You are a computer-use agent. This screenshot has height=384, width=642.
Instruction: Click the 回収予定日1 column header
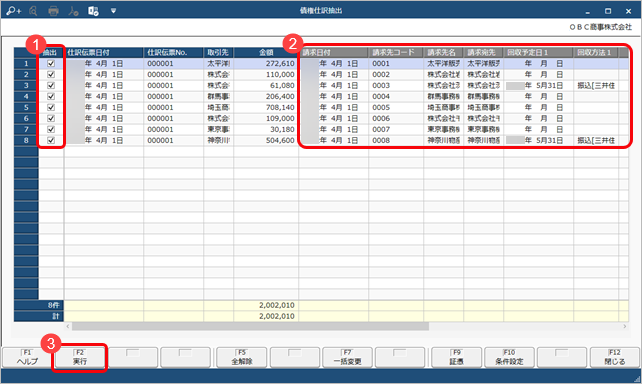tap(538, 52)
